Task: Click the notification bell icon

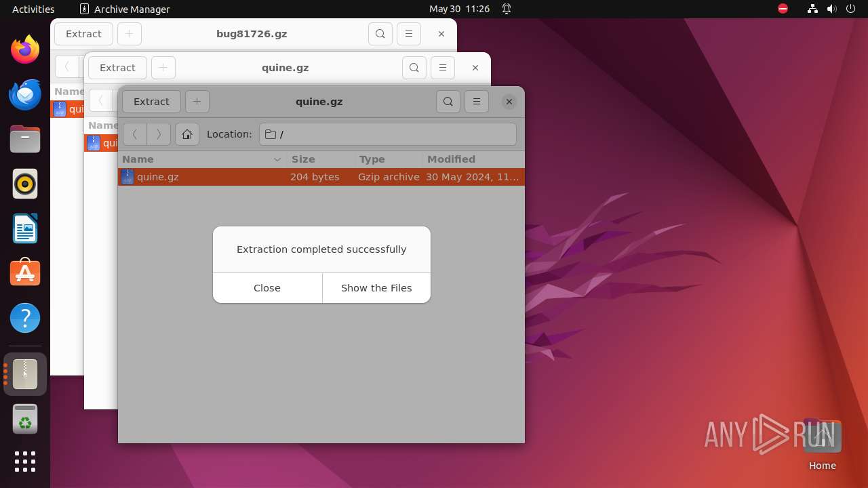Action: click(507, 9)
